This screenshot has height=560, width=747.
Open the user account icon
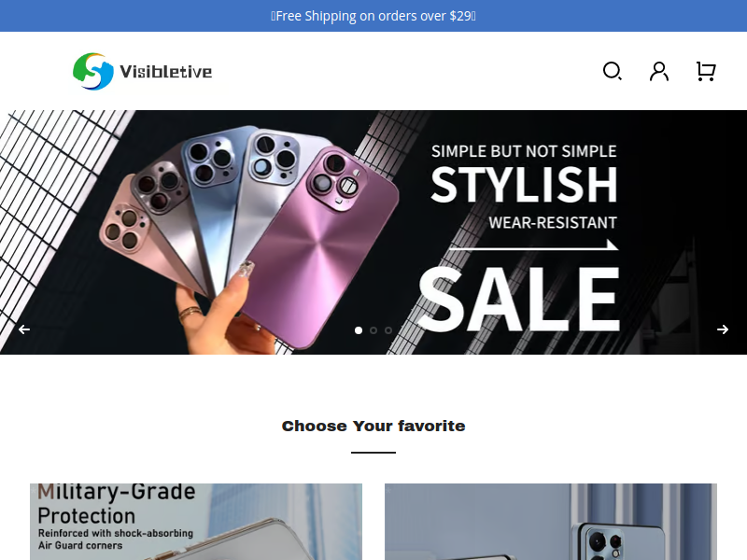(x=659, y=72)
